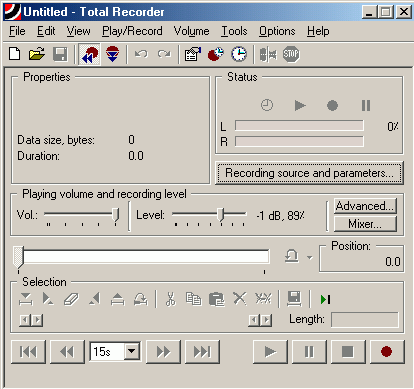Expand the dropdown arrow next to loop icon

pyautogui.click(x=310, y=257)
